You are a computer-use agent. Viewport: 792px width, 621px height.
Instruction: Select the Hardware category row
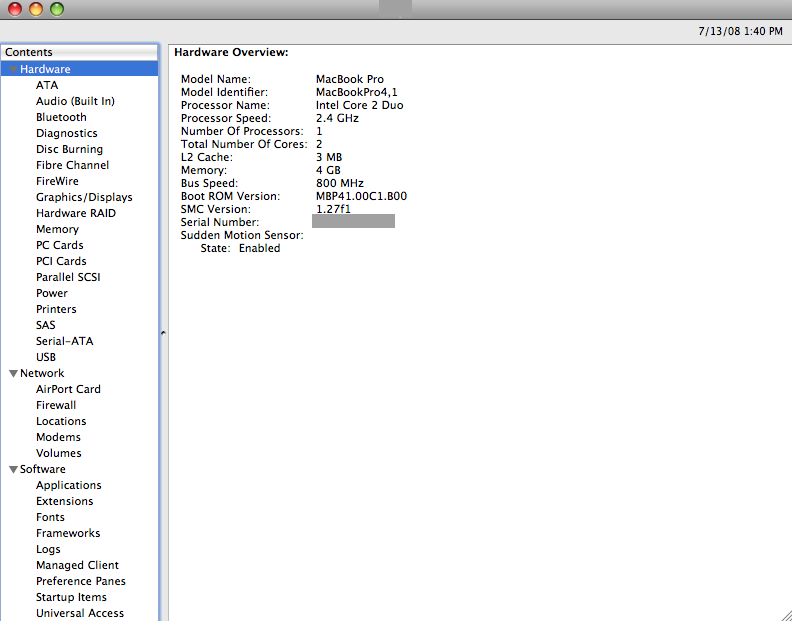coord(80,69)
